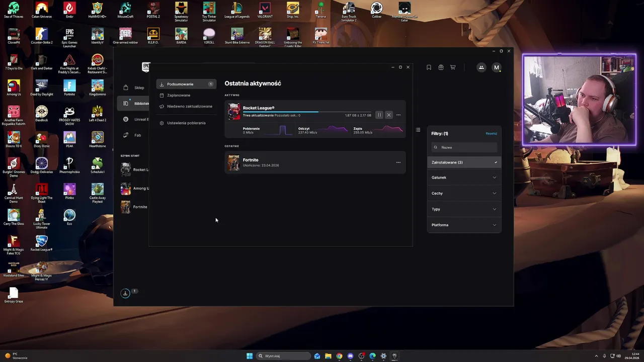Screen dimensions: 644x362
Task: Select PEAK desktop shortcut
Action: click(69, 140)
